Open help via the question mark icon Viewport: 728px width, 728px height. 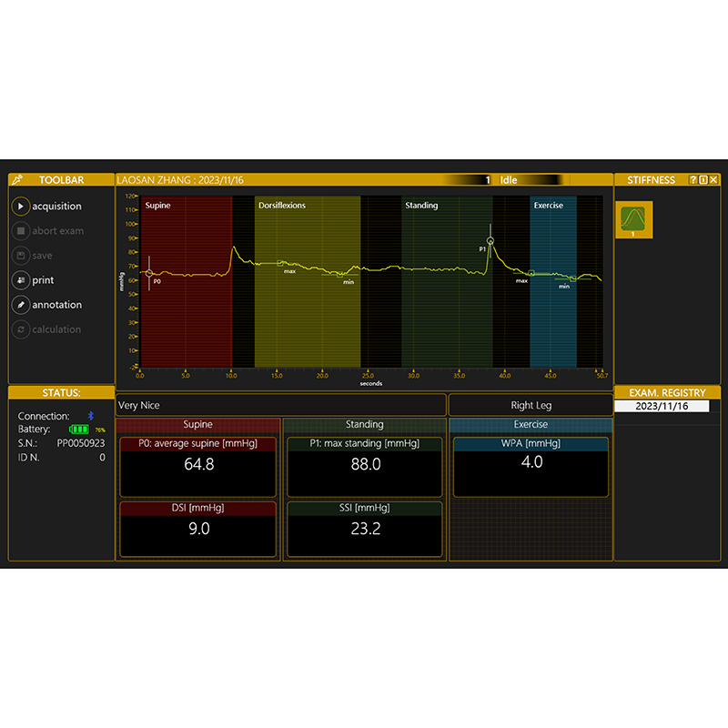click(693, 180)
